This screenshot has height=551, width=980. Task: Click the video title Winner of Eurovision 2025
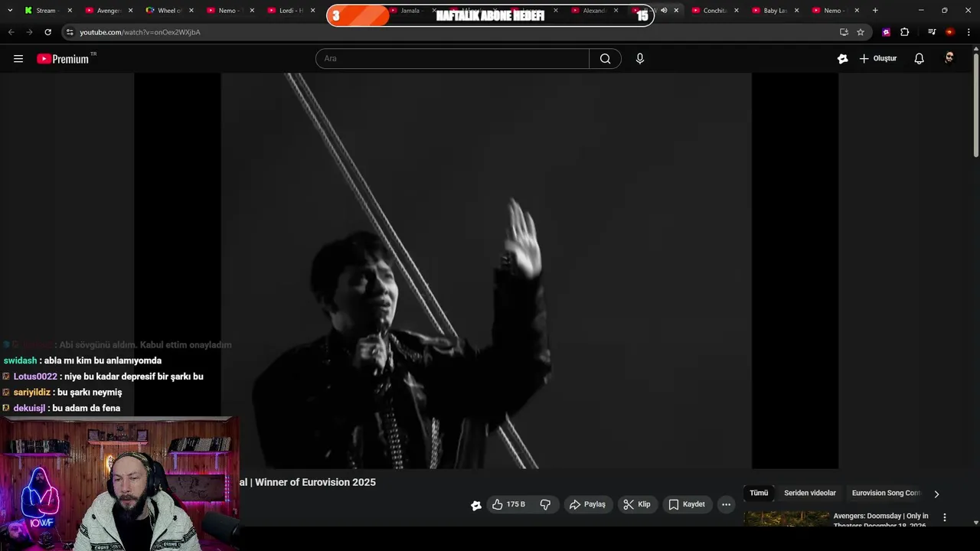coord(315,482)
